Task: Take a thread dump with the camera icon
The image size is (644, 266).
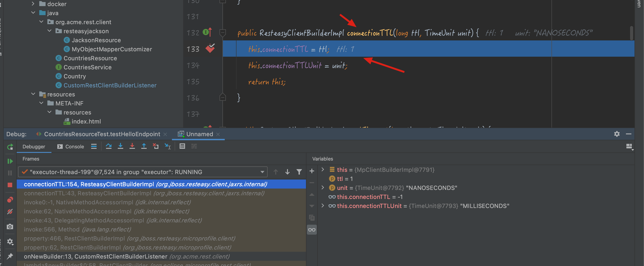Action: click(x=10, y=226)
